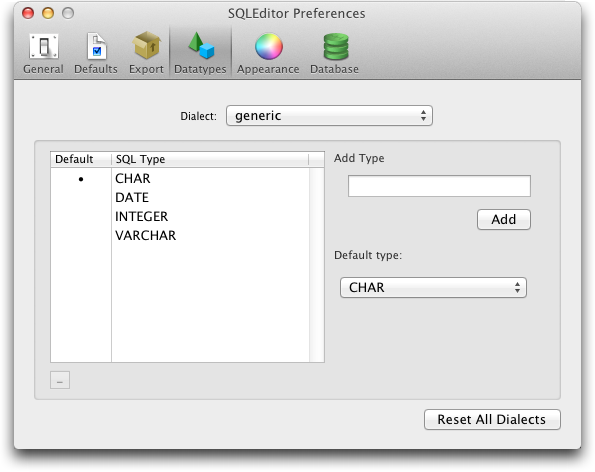595x472 pixels.
Task: Click the Add button
Action: tap(504, 219)
